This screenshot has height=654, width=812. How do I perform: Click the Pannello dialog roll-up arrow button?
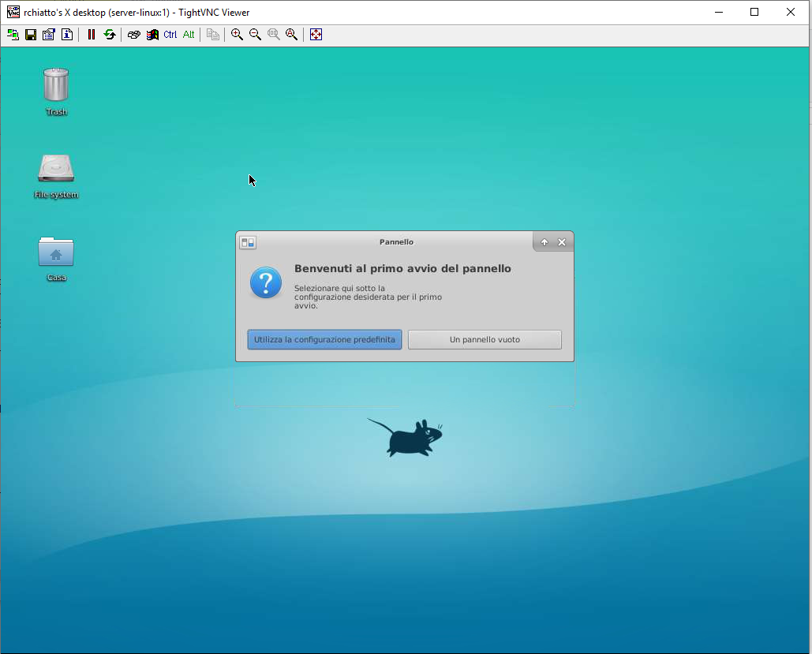click(544, 242)
